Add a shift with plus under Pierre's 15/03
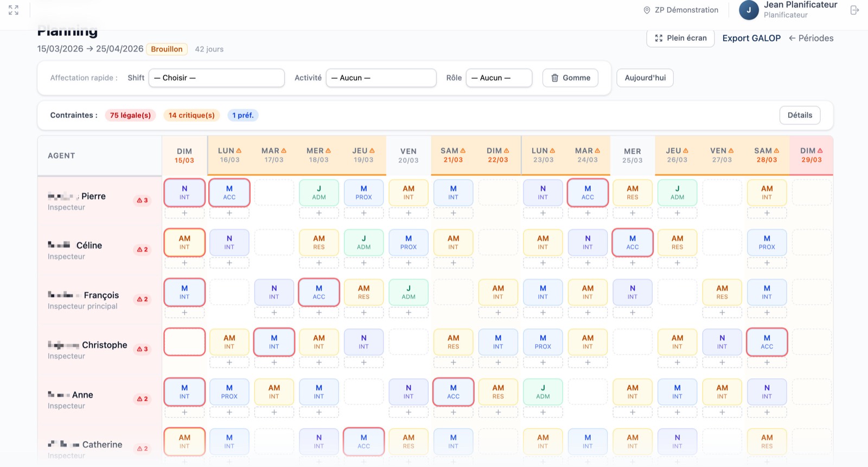 click(x=184, y=213)
